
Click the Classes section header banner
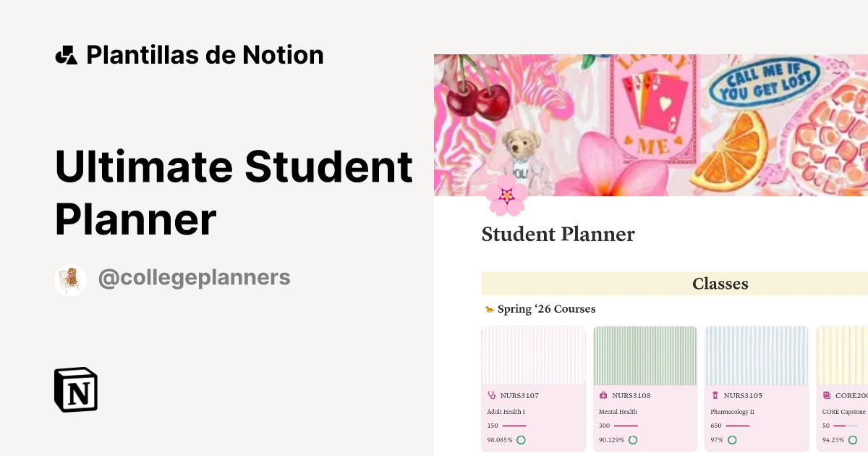click(x=720, y=284)
